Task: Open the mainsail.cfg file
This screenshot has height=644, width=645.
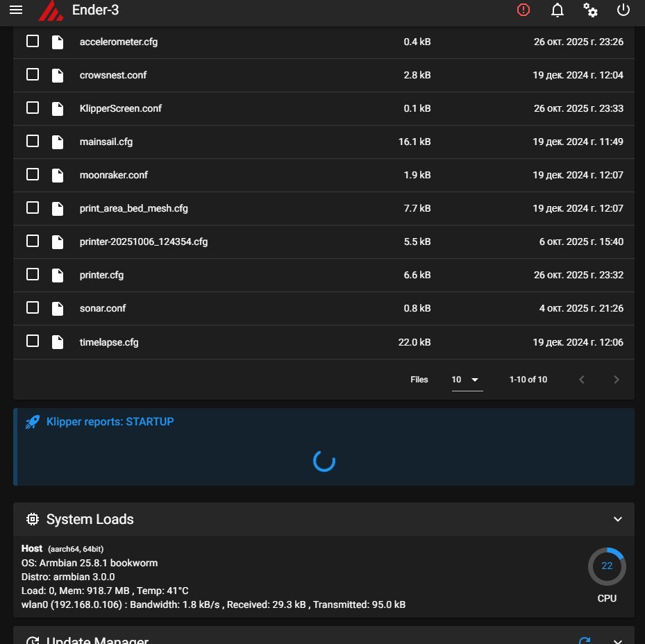Action: [x=106, y=142]
